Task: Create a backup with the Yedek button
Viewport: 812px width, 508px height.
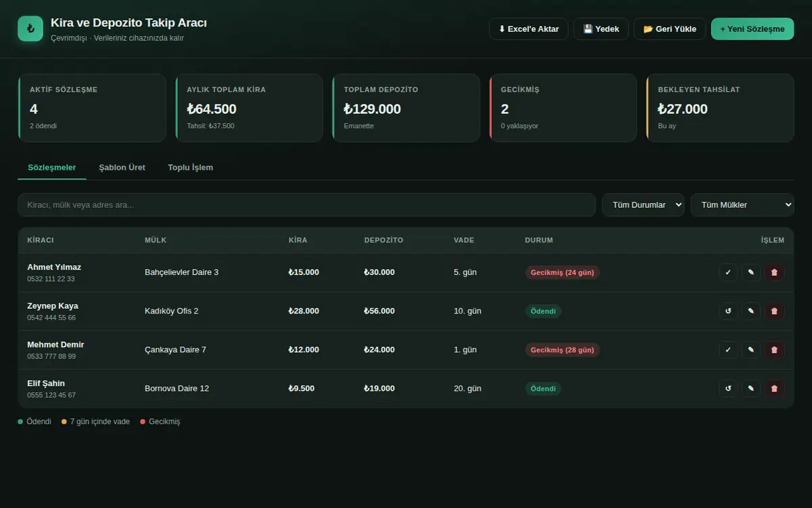Action: [601, 29]
